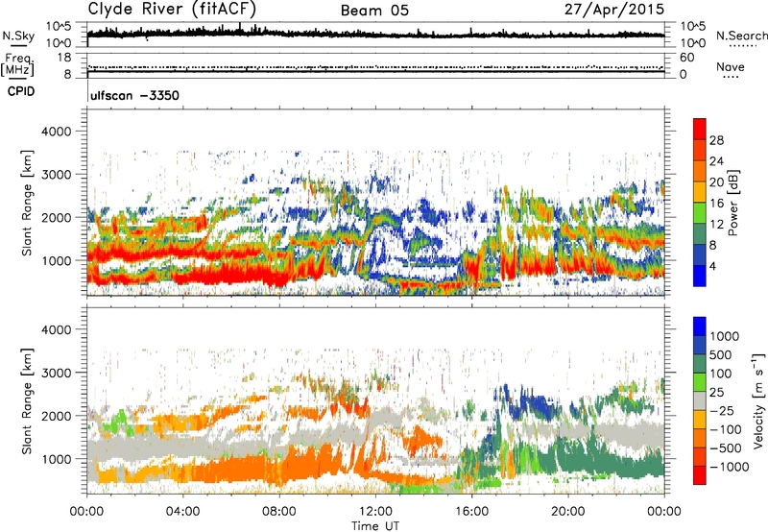The width and height of the screenshot is (768, 532).
Task: Click the '16:00' time tick label
Action: click(x=471, y=512)
